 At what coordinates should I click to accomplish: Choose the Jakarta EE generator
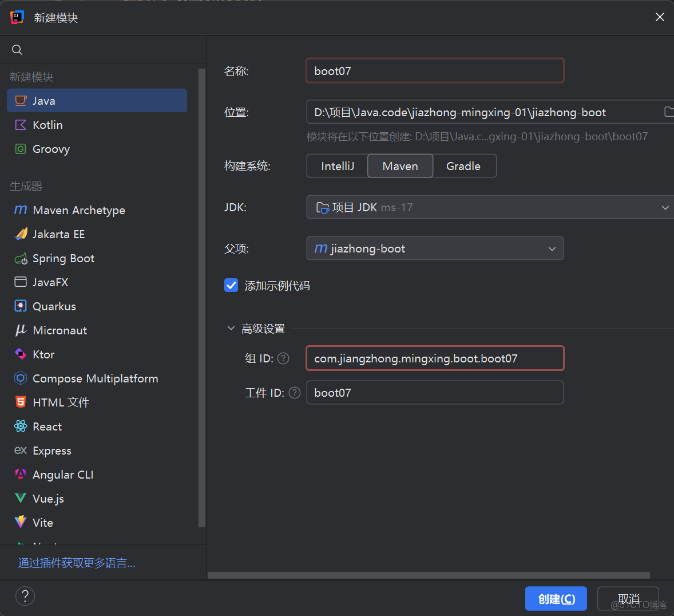(57, 234)
